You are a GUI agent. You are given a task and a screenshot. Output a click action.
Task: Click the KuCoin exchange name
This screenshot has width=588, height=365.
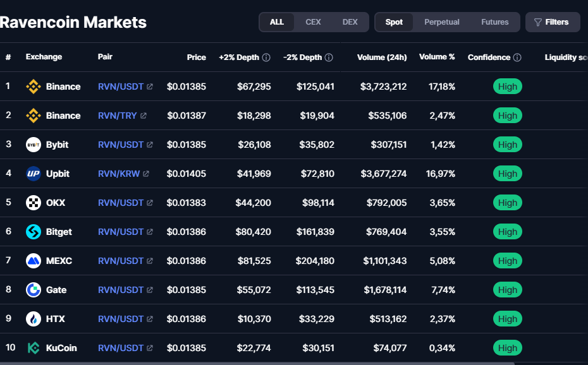[61, 348]
